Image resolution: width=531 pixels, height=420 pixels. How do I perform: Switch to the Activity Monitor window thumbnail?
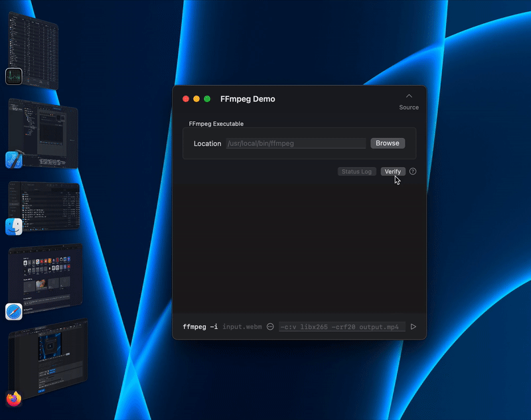(x=33, y=51)
